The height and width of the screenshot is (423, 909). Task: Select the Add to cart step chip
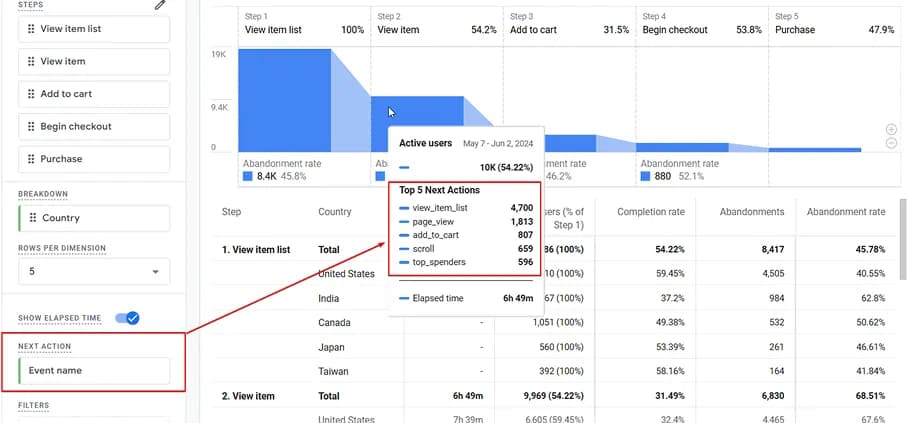(94, 94)
